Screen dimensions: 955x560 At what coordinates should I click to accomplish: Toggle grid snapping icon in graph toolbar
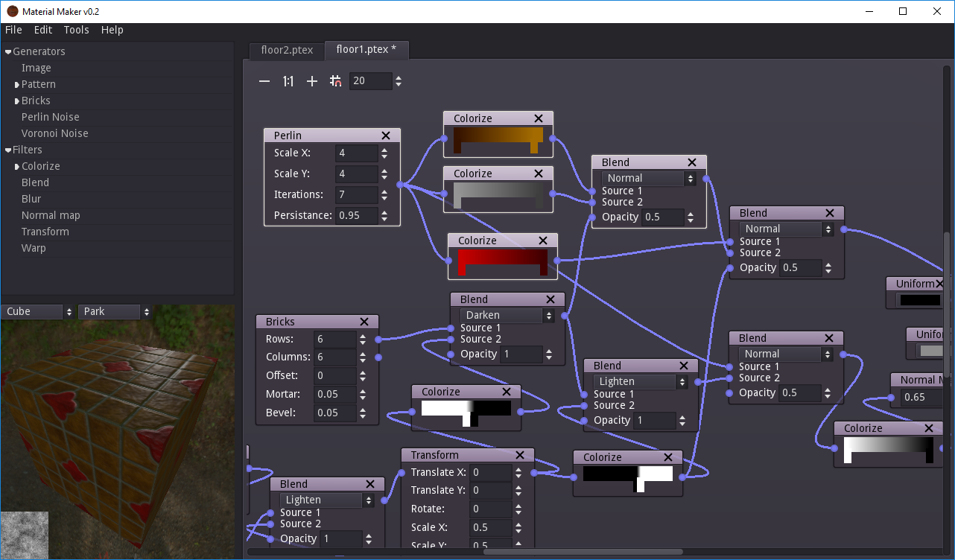pos(335,81)
